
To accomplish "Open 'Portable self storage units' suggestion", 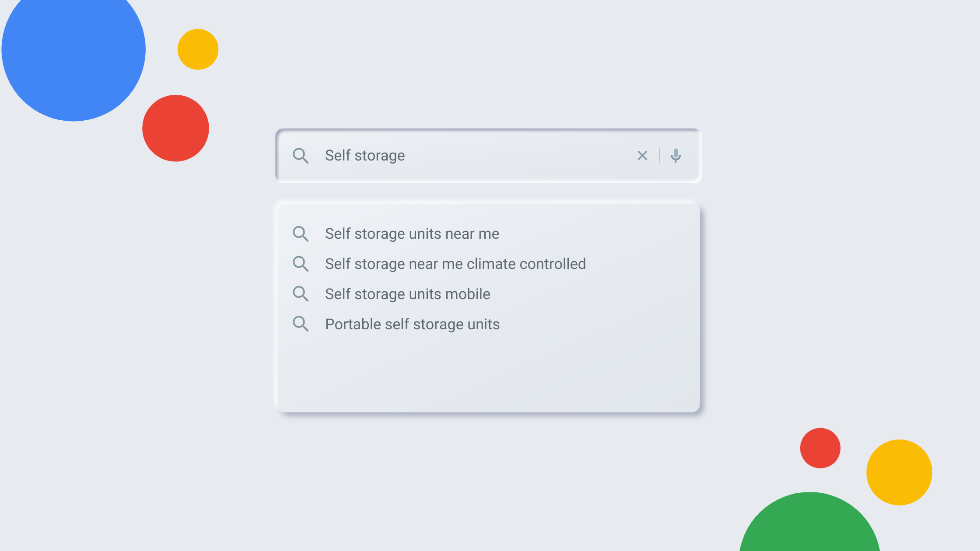I will 412,324.
